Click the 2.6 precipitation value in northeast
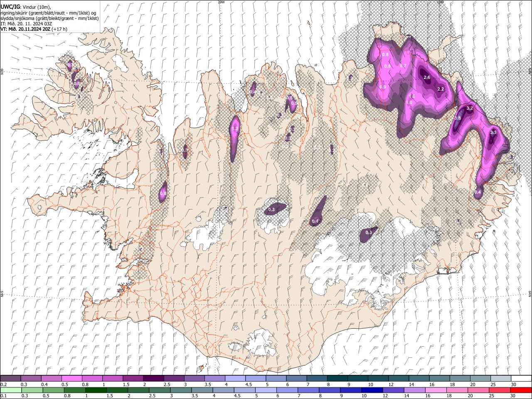 click(427, 77)
